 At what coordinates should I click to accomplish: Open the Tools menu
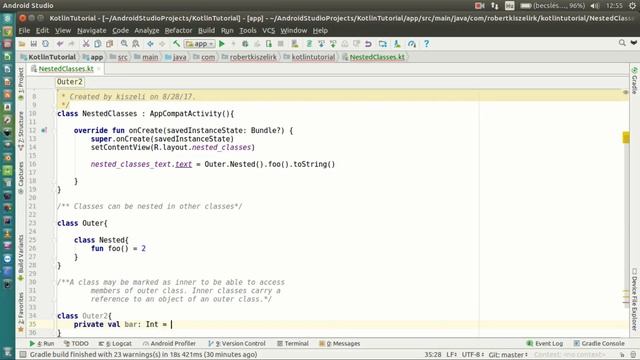[247, 31]
